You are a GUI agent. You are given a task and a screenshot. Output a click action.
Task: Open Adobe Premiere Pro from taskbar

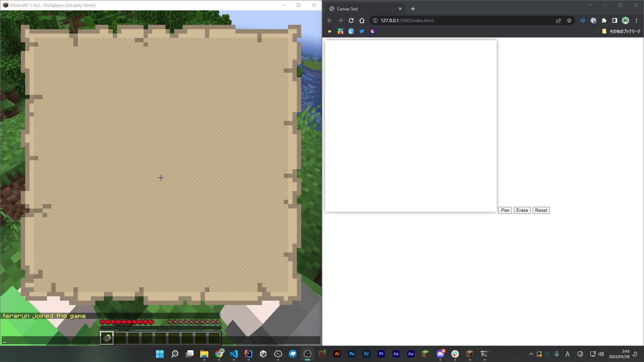(381, 354)
